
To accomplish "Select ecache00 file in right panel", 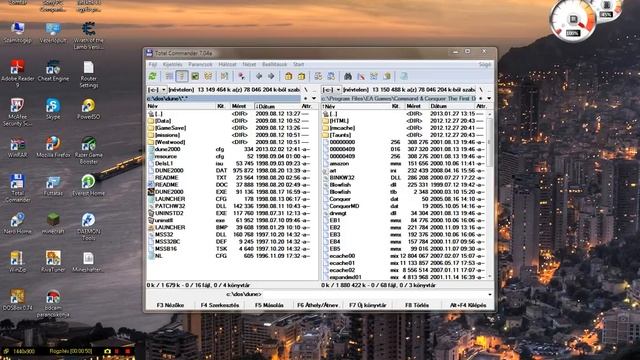I will click(404, 256).
